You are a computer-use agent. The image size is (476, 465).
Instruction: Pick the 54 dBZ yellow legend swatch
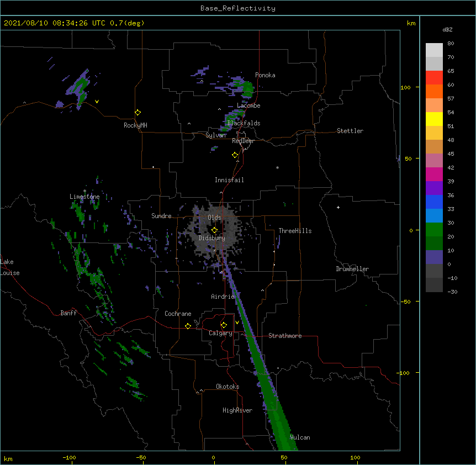pos(434,119)
